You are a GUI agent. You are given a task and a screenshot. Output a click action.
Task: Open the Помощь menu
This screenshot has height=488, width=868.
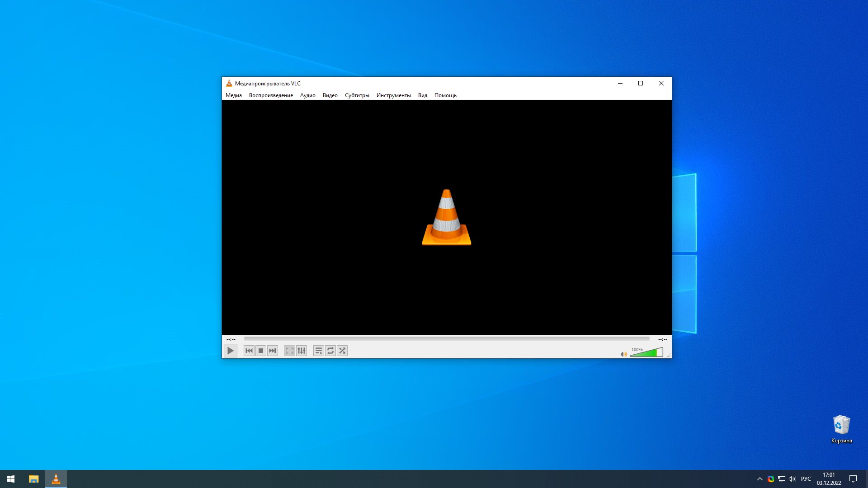point(445,95)
